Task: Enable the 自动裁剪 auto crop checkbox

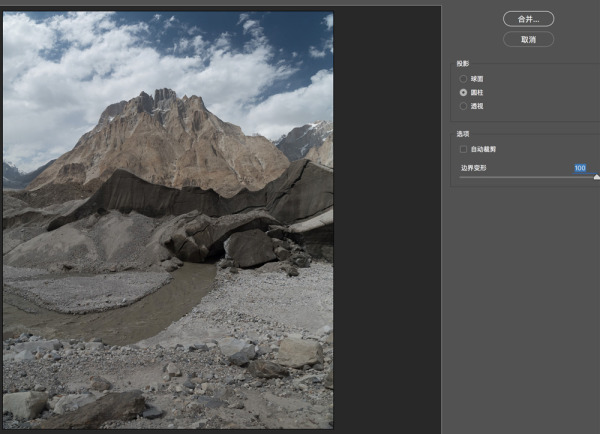Action: tap(463, 149)
